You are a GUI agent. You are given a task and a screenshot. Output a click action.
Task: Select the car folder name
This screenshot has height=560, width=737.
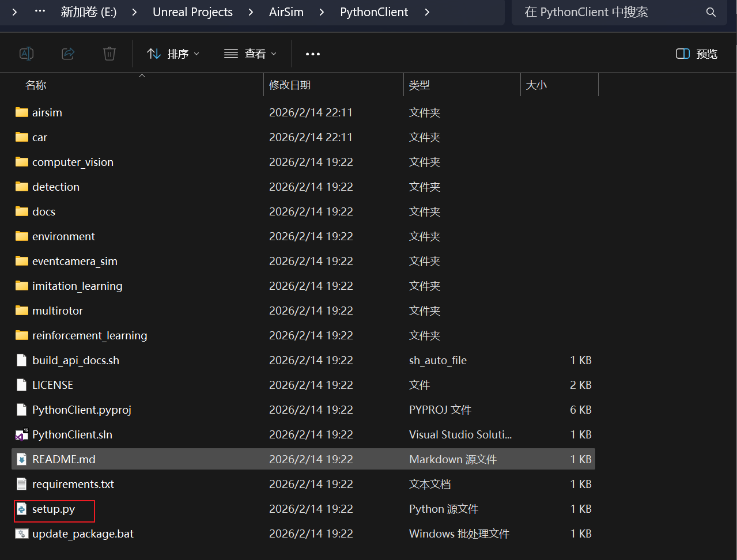tap(40, 137)
